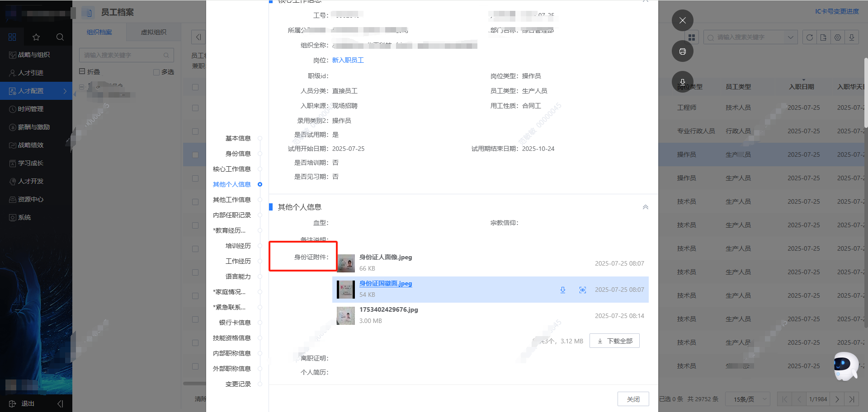This screenshot has height=412, width=868.
Task: Open the 身份证人面像.jpeg thumbnail
Action: 346,263
